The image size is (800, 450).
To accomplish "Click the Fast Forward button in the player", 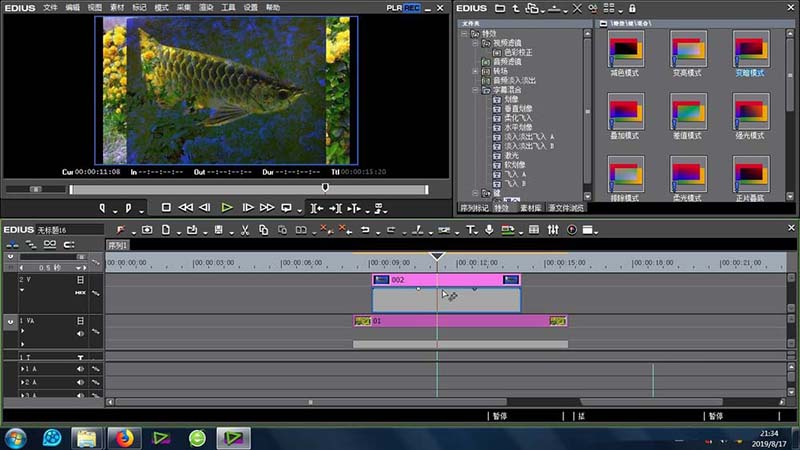I will tap(266, 208).
